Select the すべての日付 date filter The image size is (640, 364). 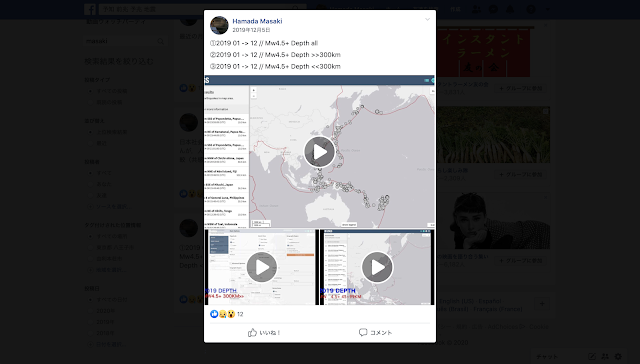pos(112,300)
